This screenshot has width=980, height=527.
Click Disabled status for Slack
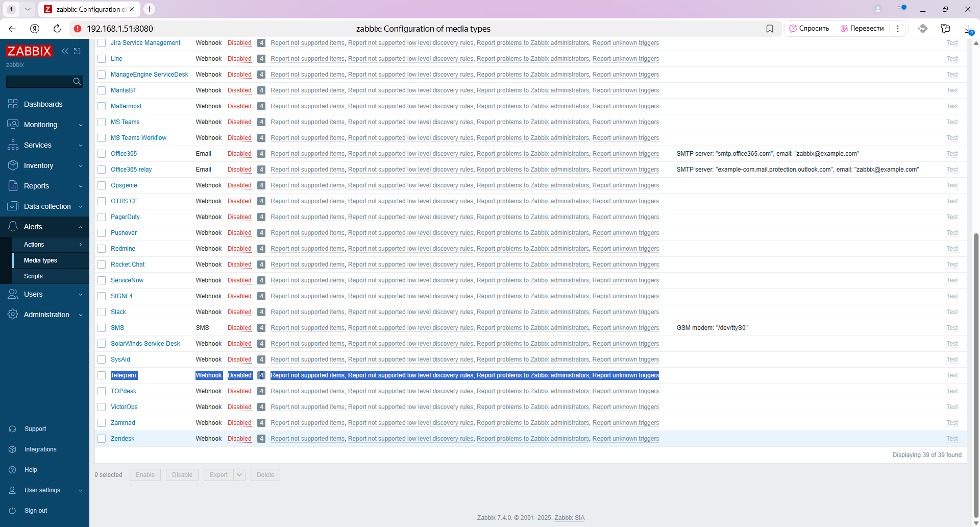click(239, 312)
